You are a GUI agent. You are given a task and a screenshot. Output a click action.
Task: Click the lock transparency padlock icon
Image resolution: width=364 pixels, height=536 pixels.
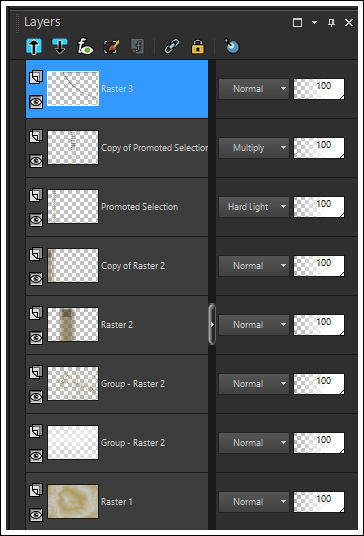pyautogui.click(x=198, y=46)
